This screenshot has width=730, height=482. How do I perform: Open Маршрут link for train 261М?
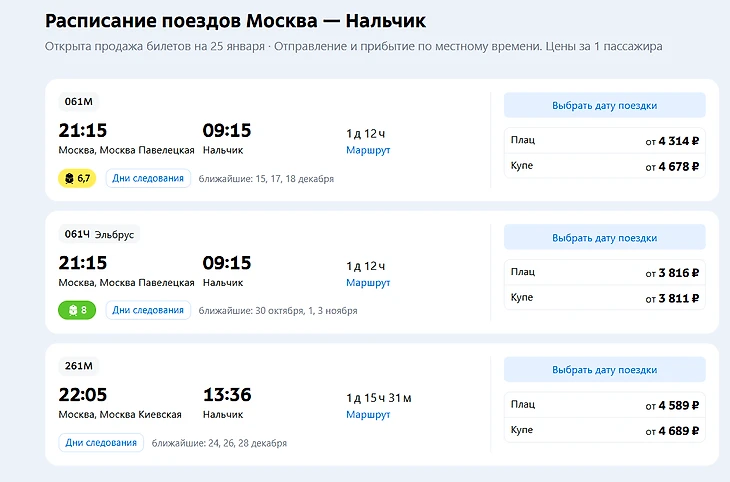coord(367,414)
